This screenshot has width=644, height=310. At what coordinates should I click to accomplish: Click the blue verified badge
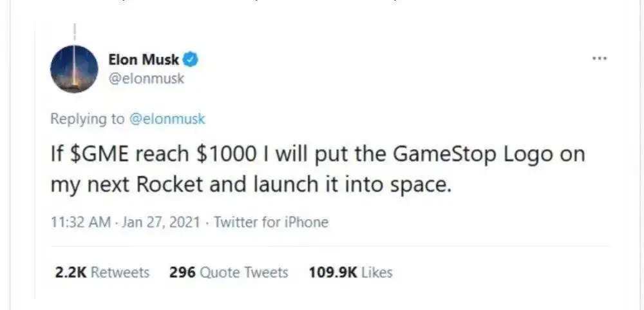[191, 60]
